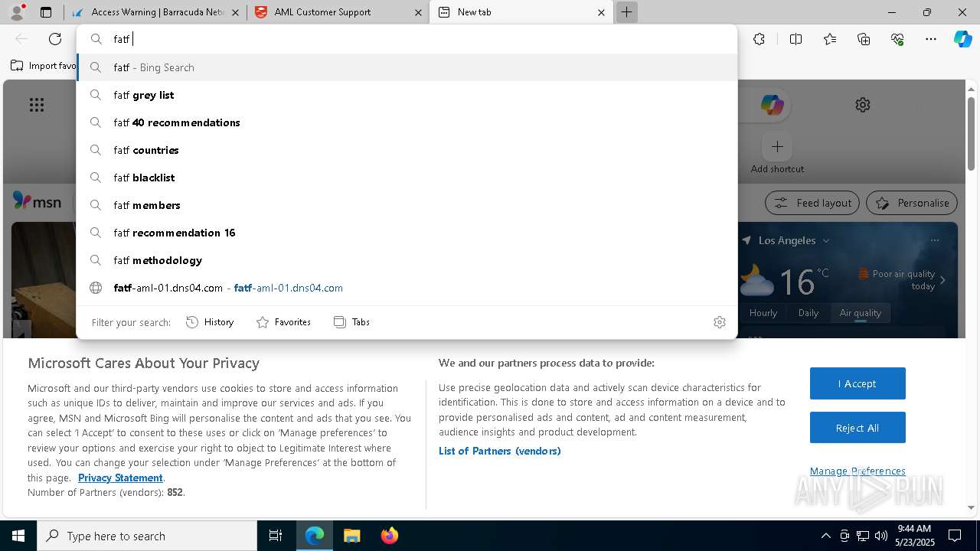The image size is (980, 551).
Task: Open List of Partners (vendors) link
Action: click(x=500, y=451)
